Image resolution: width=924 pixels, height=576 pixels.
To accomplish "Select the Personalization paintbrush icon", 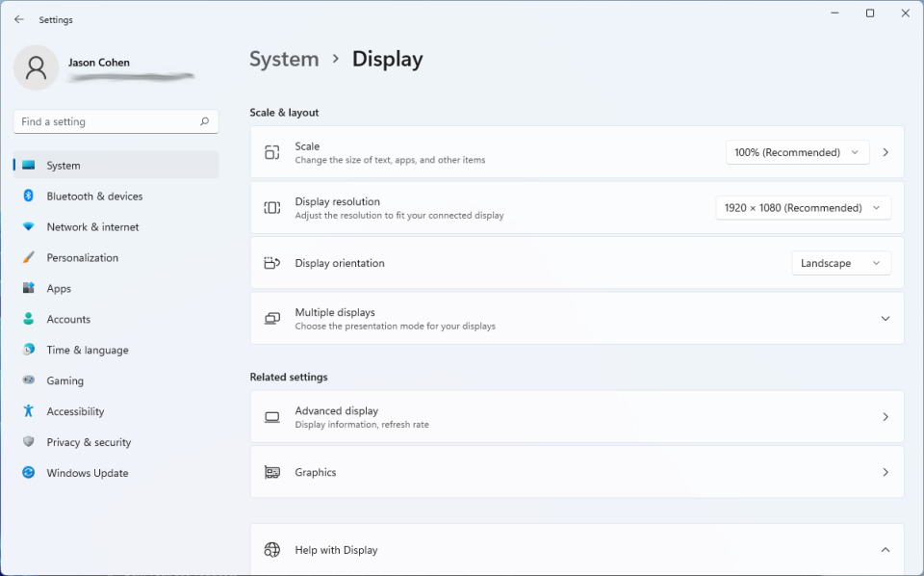I will coord(29,258).
